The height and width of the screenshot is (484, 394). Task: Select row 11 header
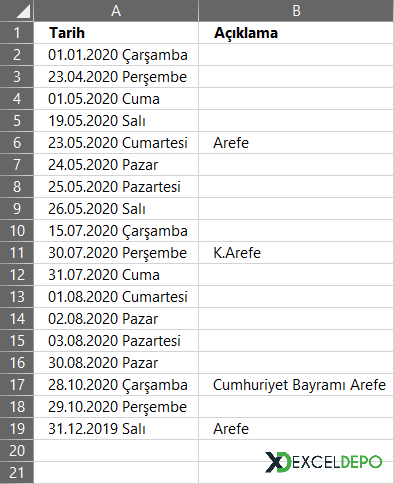click(17, 253)
